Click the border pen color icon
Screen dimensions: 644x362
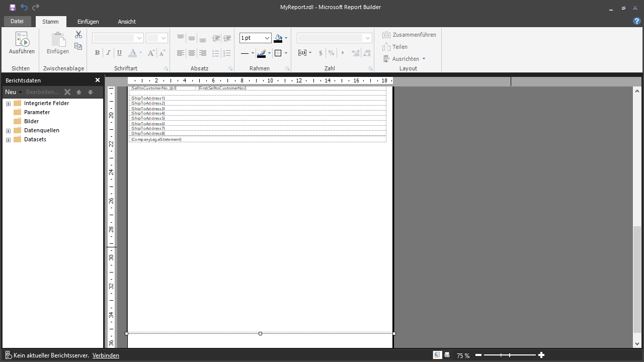(x=261, y=53)
